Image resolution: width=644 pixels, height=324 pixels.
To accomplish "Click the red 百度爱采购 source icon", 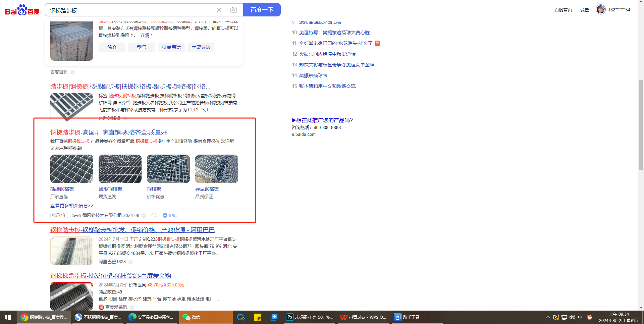I will pos(101,307).
